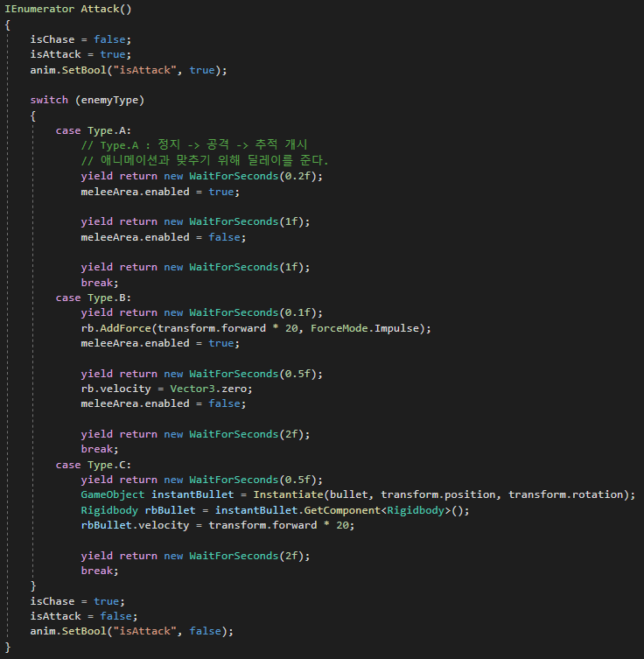Viewport: 644px width, 659px height.
Task: Click the 'IEnumerator Attack()' method signature
Action: pyautogui.click(x=68, y=9)
